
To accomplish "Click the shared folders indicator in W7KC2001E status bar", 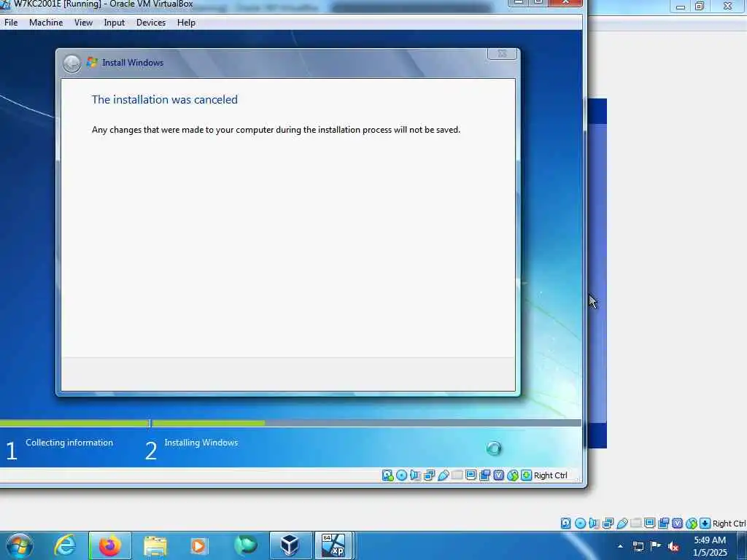I will [457, 475].
